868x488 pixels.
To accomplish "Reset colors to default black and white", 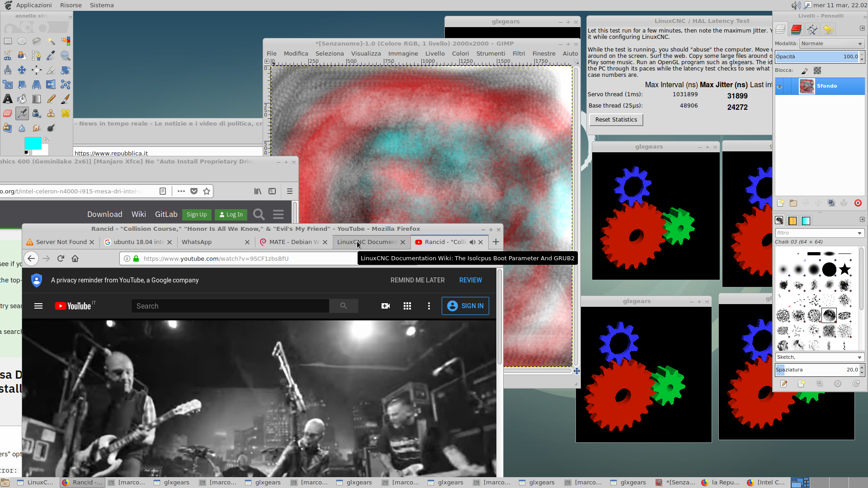I will 27,152.
